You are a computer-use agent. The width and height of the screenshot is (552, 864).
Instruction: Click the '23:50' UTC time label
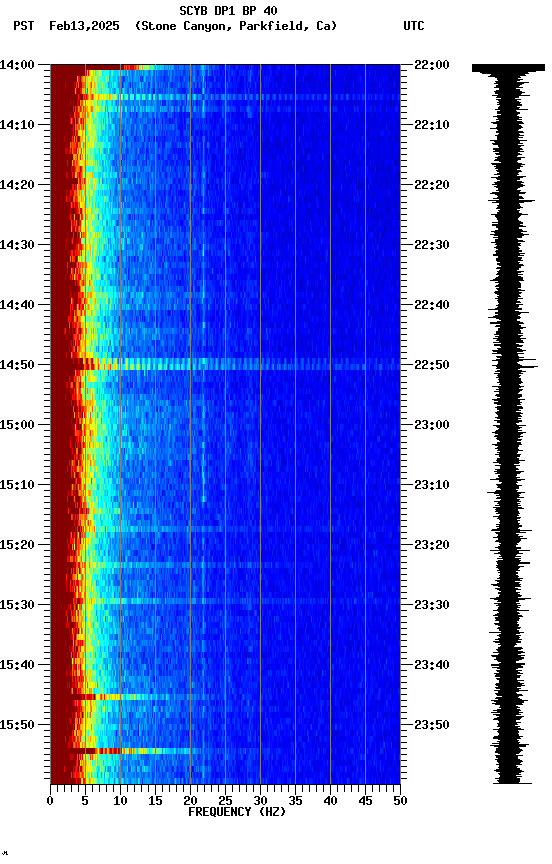(x=432, y=726)
